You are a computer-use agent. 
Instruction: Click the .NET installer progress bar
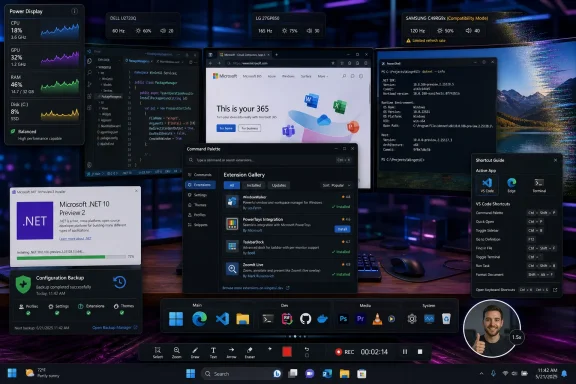(71, 257)
